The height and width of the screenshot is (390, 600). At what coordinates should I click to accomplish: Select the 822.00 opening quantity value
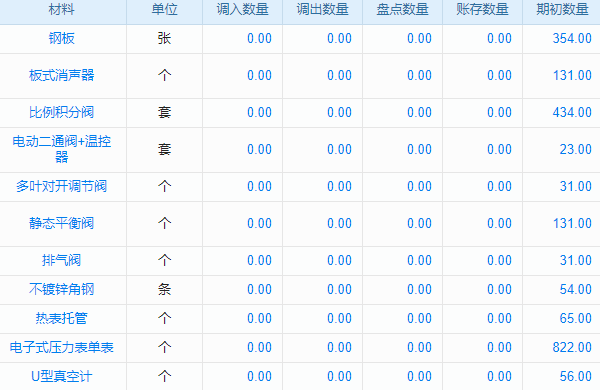(x=572, y=348)
